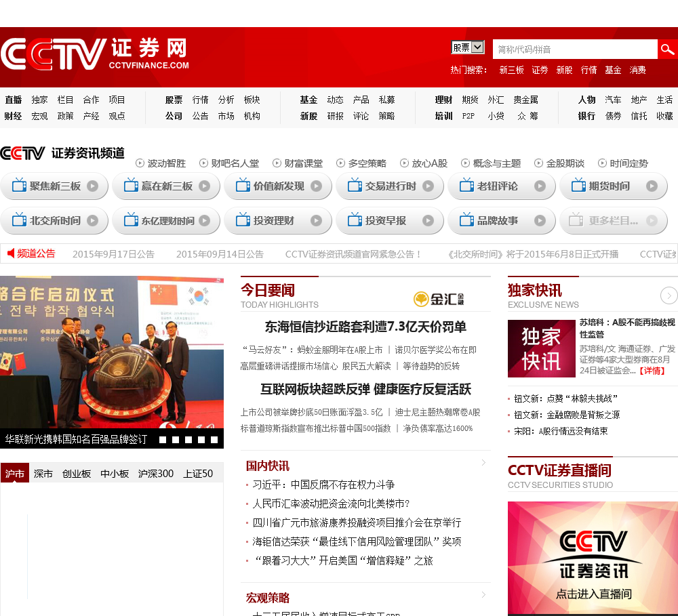The width and height of the screenshot is (678, 616).
Task: Open the 人物 nav menu item
Action: [586, 100]
